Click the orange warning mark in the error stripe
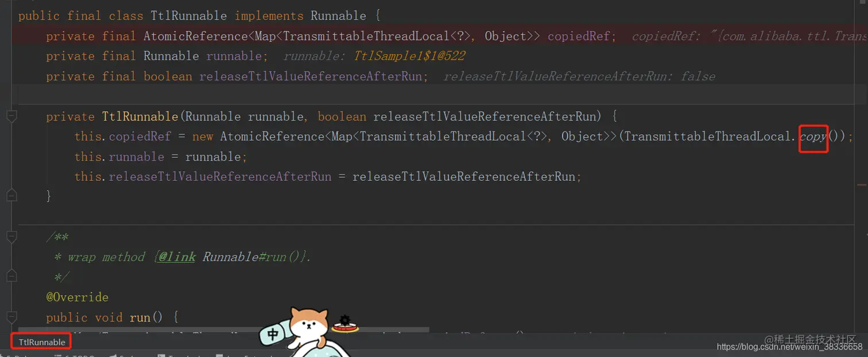This screenshot has width=868, height=357. pyautogui.click(x=862, y=185)
